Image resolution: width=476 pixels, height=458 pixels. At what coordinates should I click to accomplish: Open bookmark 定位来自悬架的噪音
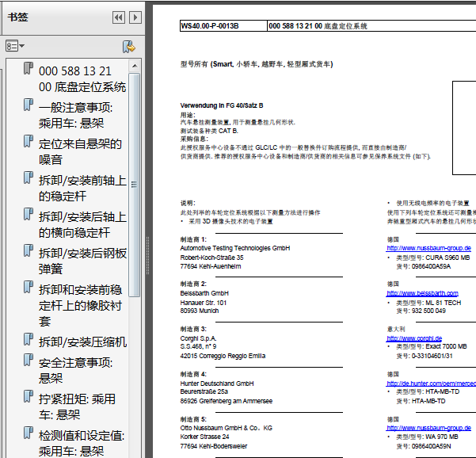coord(80,151)
